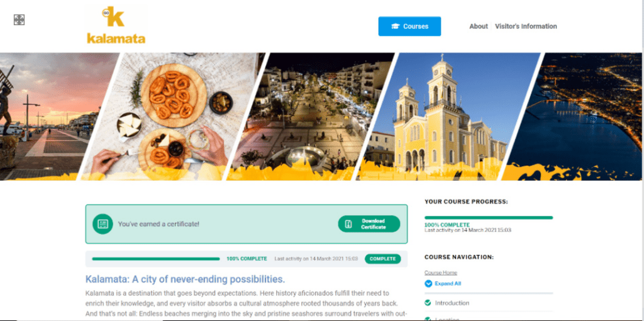Open the Courses button

click(x=409, y=26)
